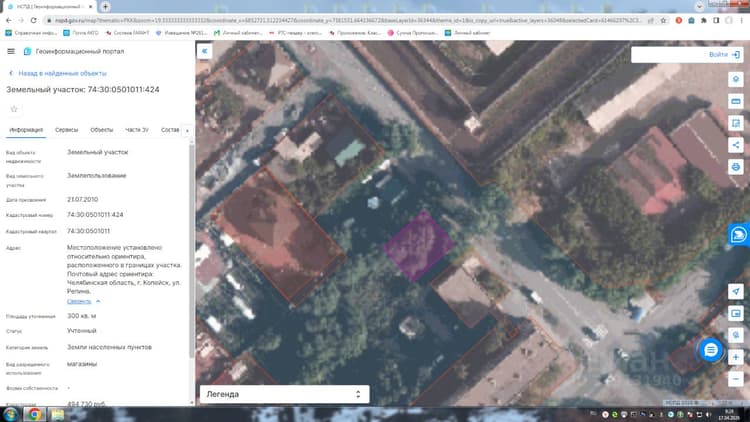
Task: Open a new browser tab
Action: [105, 7]
